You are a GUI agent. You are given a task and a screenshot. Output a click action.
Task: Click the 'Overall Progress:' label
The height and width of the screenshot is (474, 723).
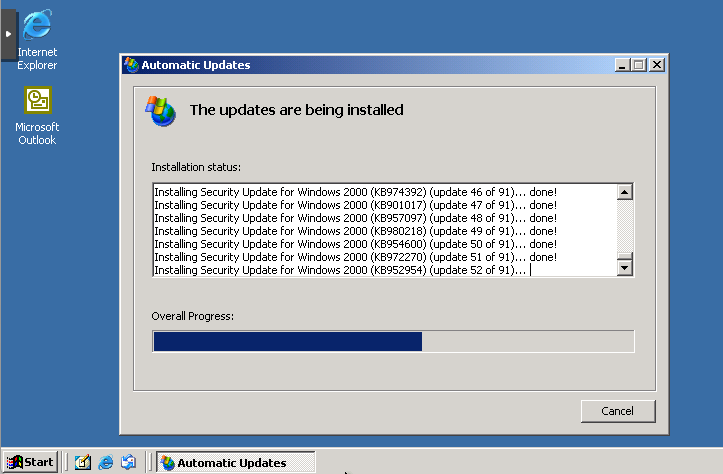point(193,316)
